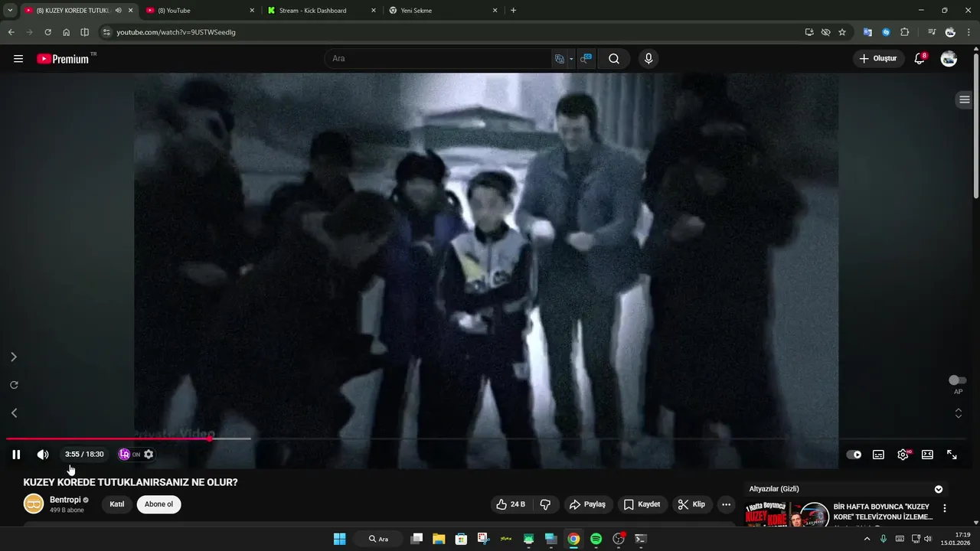Image resolution: width=980 pixels, height=551 pixels.
Task: Open translate search dropdown arrow
Action: pos(572,59)
